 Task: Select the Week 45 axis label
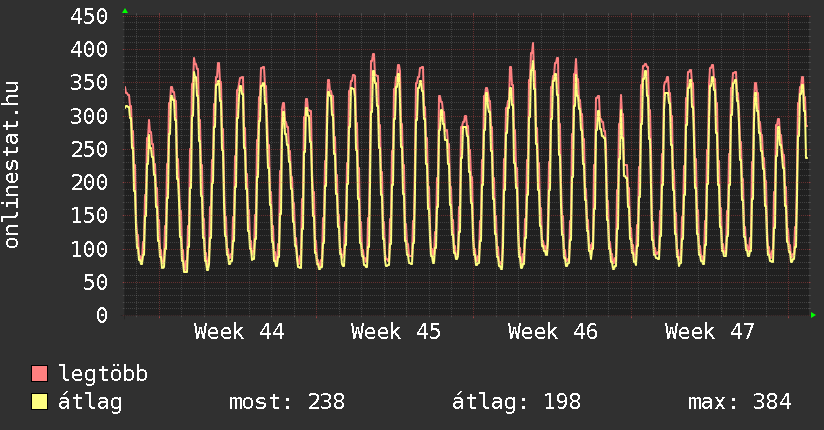tap(395, 331)
